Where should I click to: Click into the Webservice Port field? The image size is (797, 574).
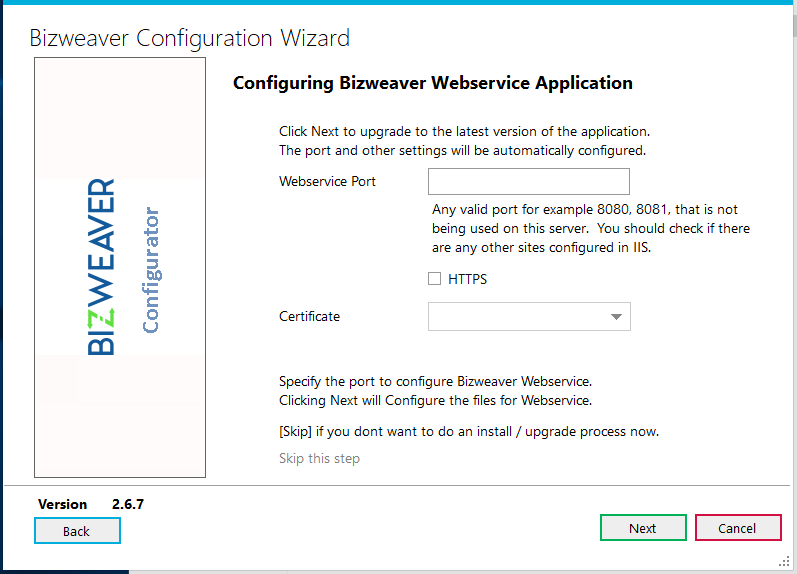pos(529,182)
